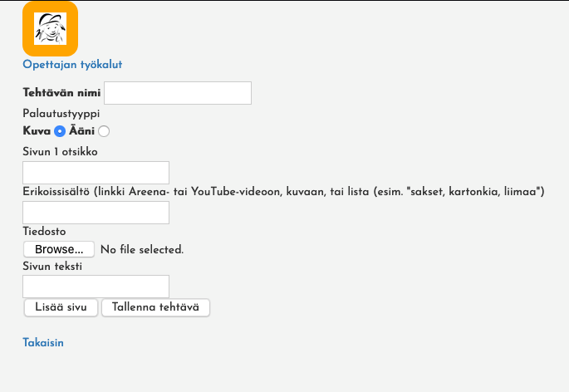Select the Kuva radio button

coord(60,130)
